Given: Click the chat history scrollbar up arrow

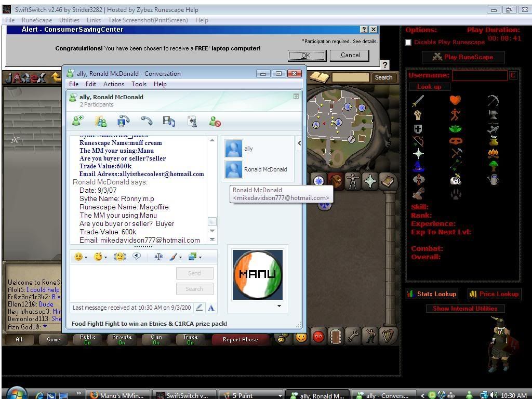Looking at the screenshot, I should click(x=212, y=140).
